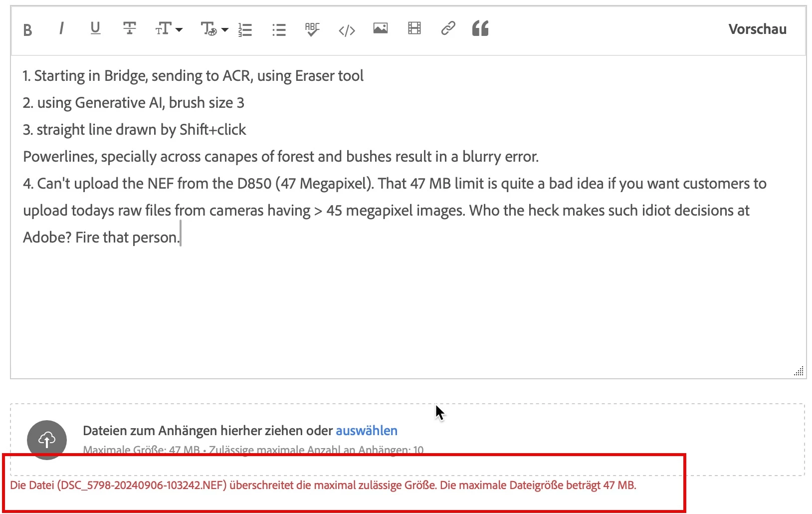Insert a numbered list

pos(245,30)
